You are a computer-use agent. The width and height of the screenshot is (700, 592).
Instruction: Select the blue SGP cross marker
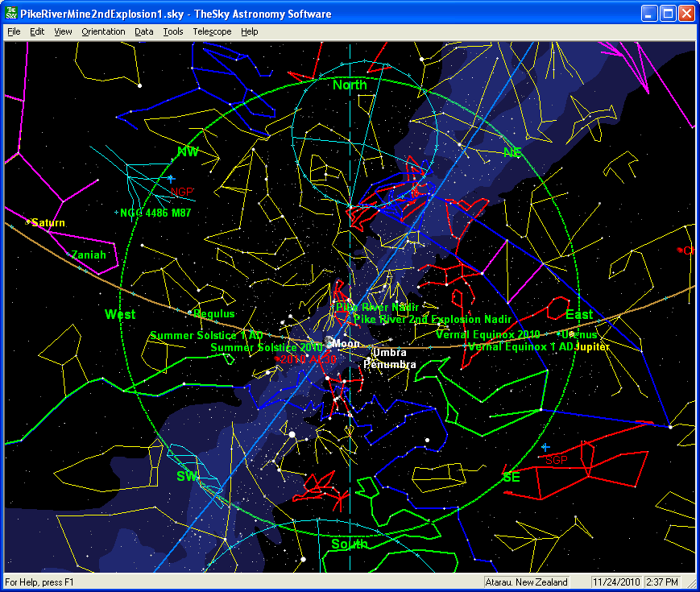[545, 446]
